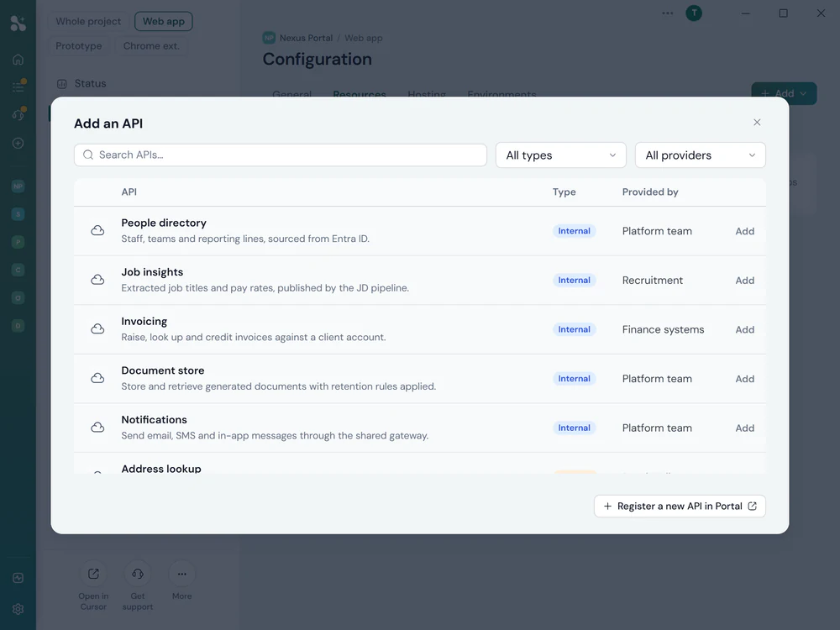Select the Address lookup title
840x630 pixels.
(161, 469)
